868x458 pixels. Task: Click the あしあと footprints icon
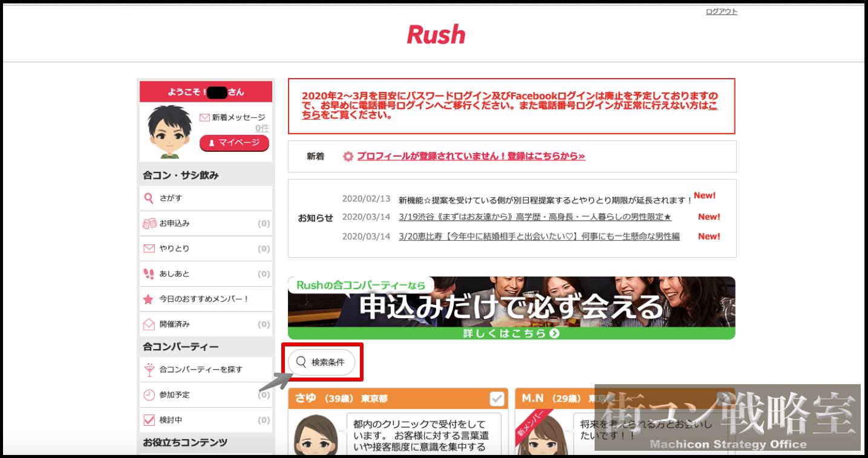point(149,274)
